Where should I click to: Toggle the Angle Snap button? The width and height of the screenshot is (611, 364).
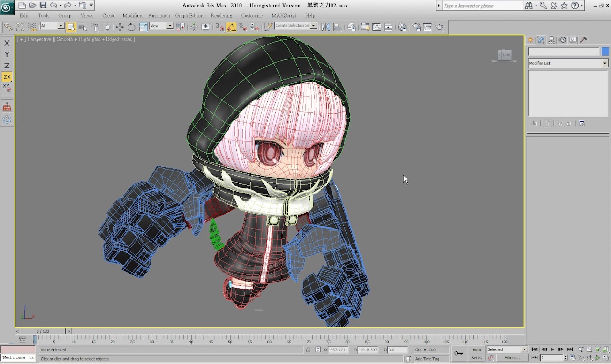[231, 27]
